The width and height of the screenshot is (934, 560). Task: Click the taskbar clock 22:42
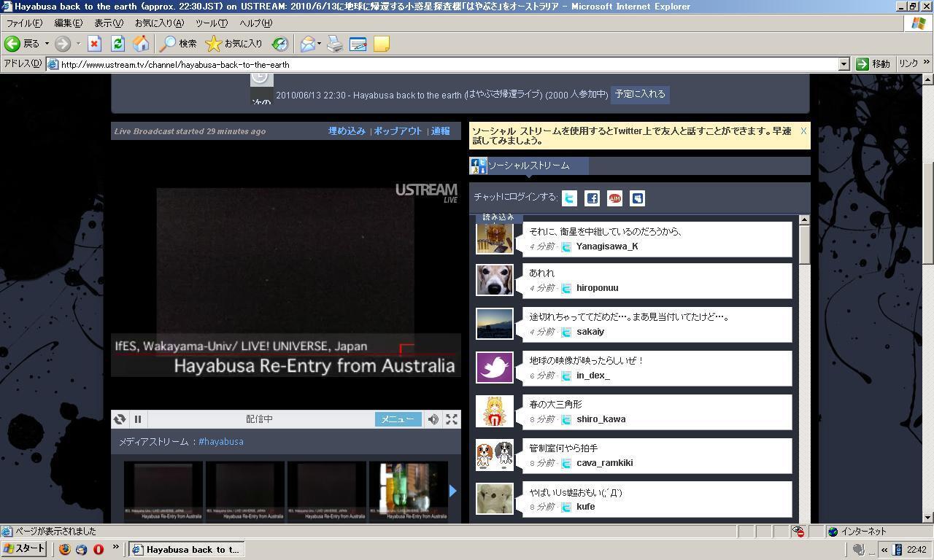click(917, 550)
